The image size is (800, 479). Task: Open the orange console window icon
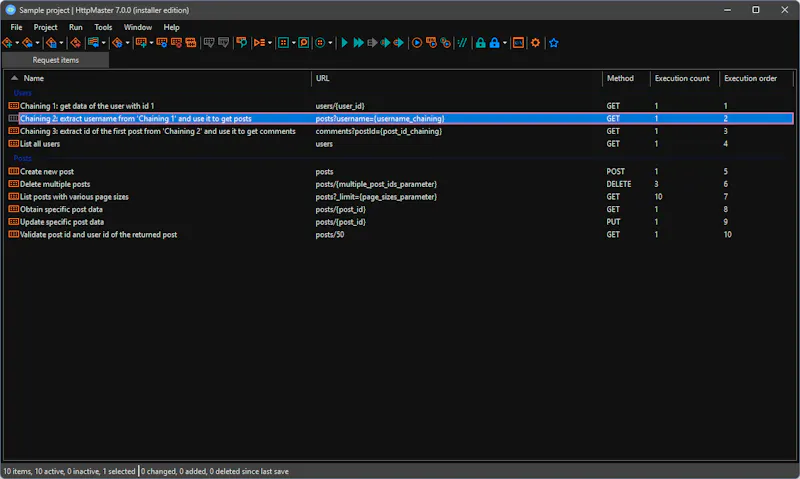pos(518,43)
